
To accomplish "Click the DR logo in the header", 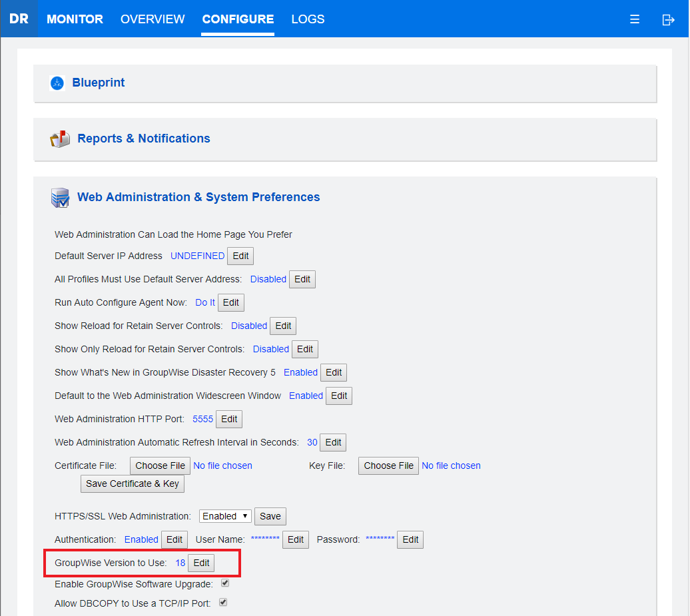I will pos(19,19).
